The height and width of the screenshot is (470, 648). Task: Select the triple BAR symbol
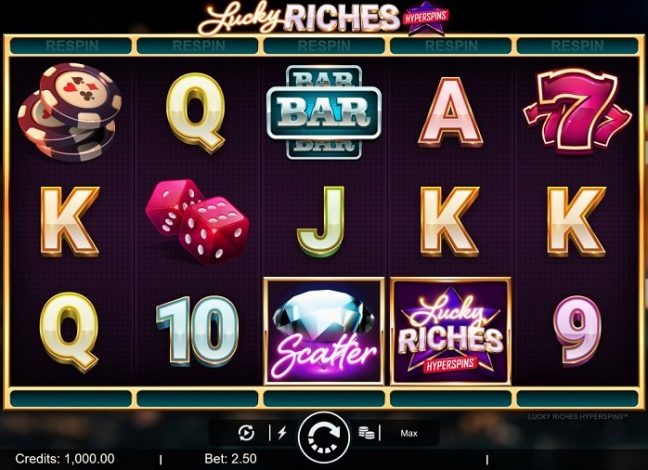point(324,112)
